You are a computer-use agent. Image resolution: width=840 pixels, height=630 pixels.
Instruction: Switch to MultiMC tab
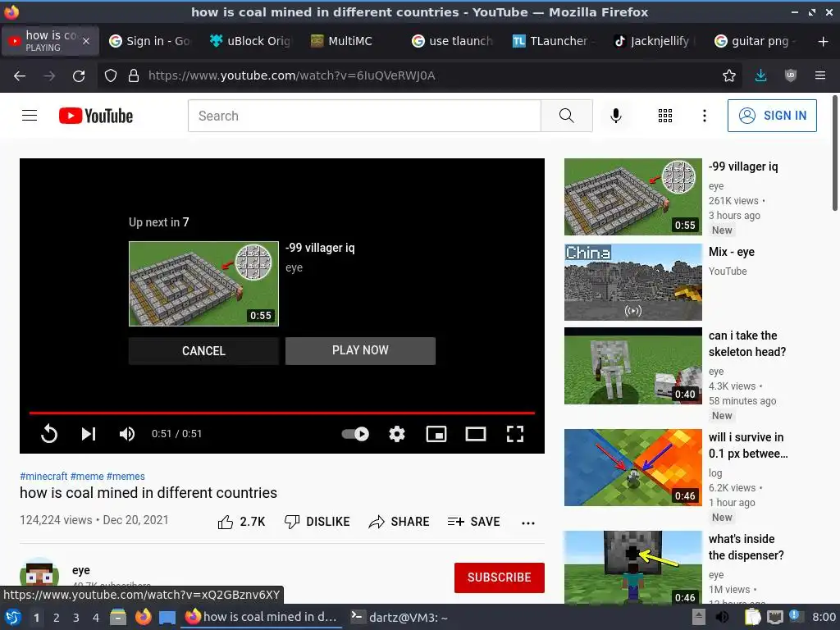coord(350,41)
